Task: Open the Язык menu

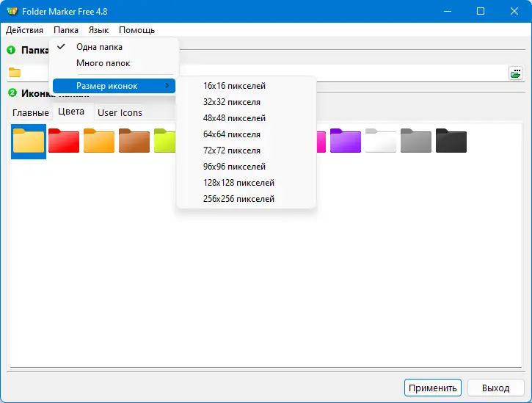Action: [x=99, y=30]
